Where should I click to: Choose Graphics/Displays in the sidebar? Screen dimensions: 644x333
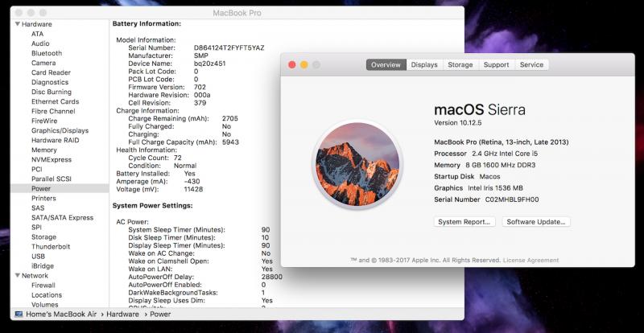60,130
